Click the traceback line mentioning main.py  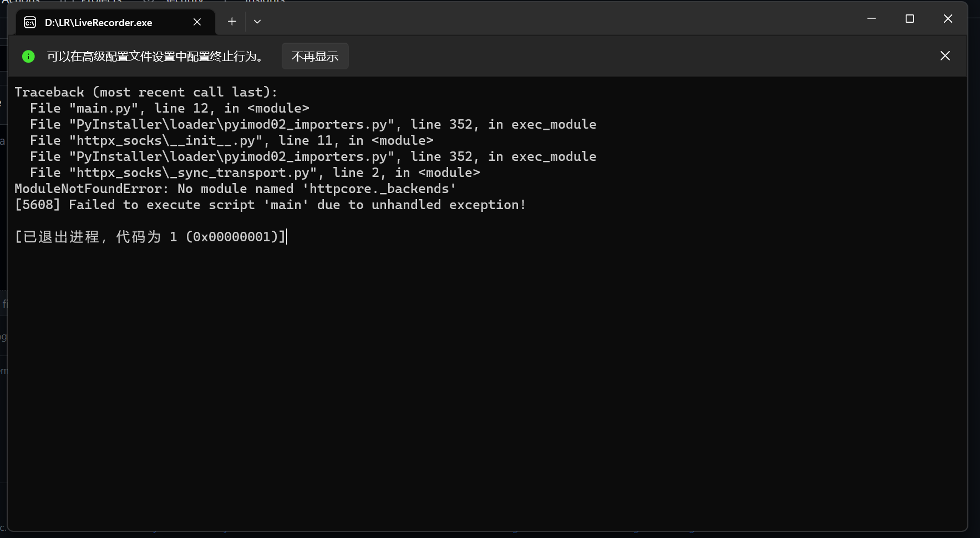(169, 108)
